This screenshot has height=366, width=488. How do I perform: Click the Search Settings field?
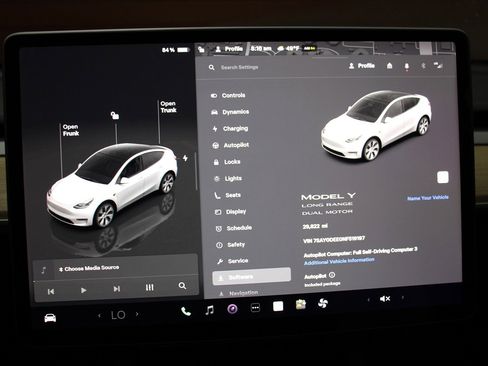(x=240, y=67)
